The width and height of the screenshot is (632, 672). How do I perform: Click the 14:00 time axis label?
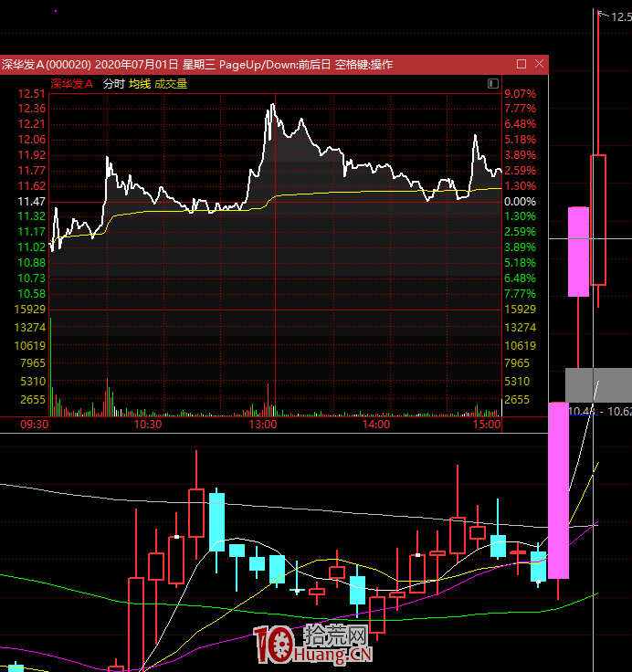(376, 425)
